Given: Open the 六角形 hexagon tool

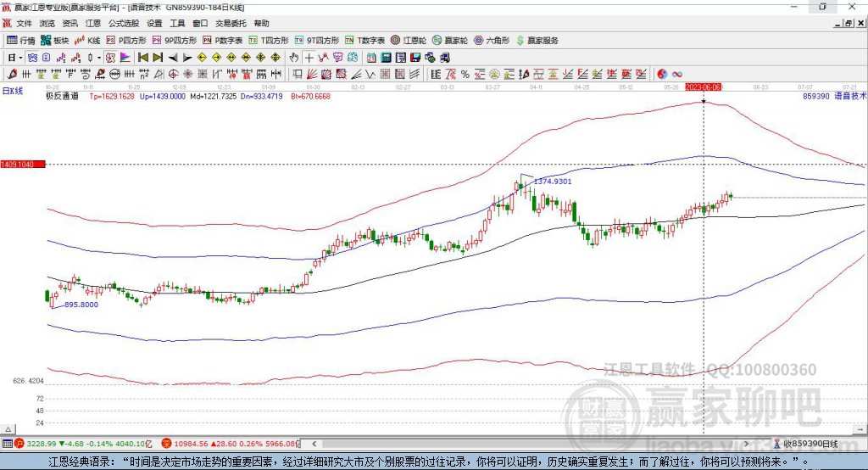Looking at the screenshot, I should (492, 41).
